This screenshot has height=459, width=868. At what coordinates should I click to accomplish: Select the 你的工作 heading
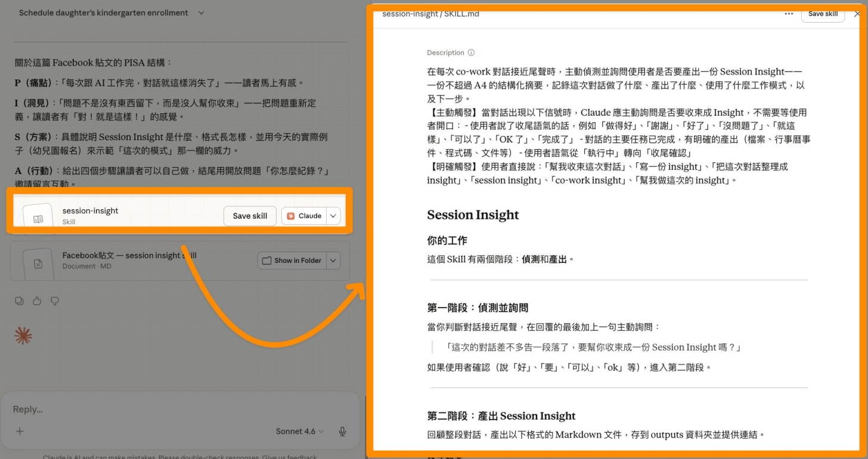(x=447, y=240)
